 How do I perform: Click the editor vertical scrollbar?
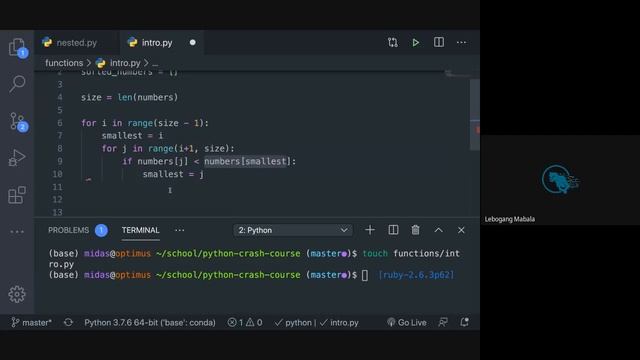click(x=474, y=114)
